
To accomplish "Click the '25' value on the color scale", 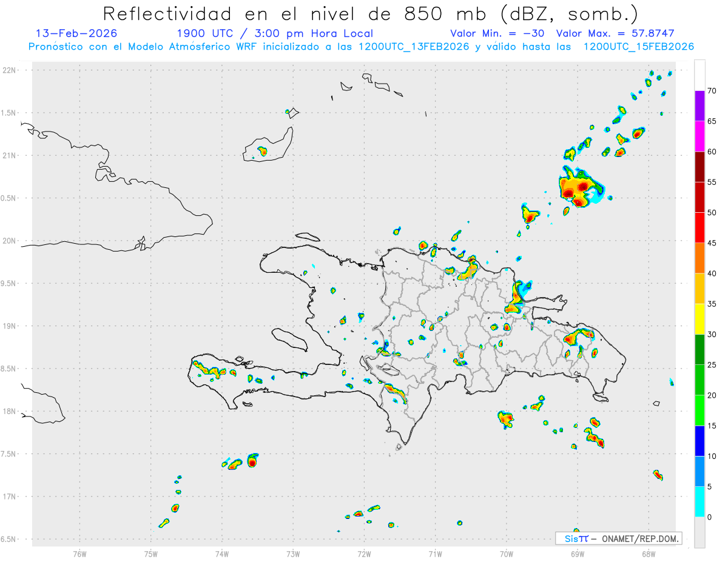I will (x=712, y=365).
